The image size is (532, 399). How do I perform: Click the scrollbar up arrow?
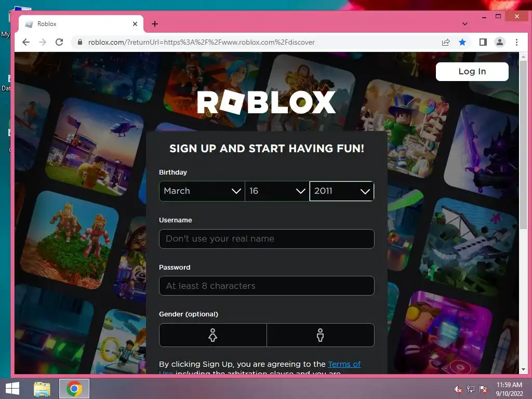(x=523, y=57)
